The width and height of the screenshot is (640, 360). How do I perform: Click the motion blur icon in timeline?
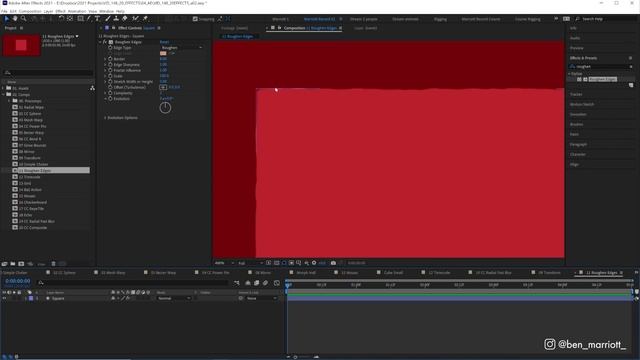click(x=266, y=283)
